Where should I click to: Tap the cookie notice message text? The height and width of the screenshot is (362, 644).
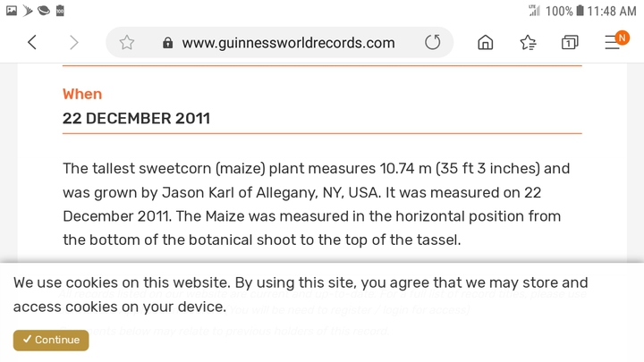click(x=301, y=294)
